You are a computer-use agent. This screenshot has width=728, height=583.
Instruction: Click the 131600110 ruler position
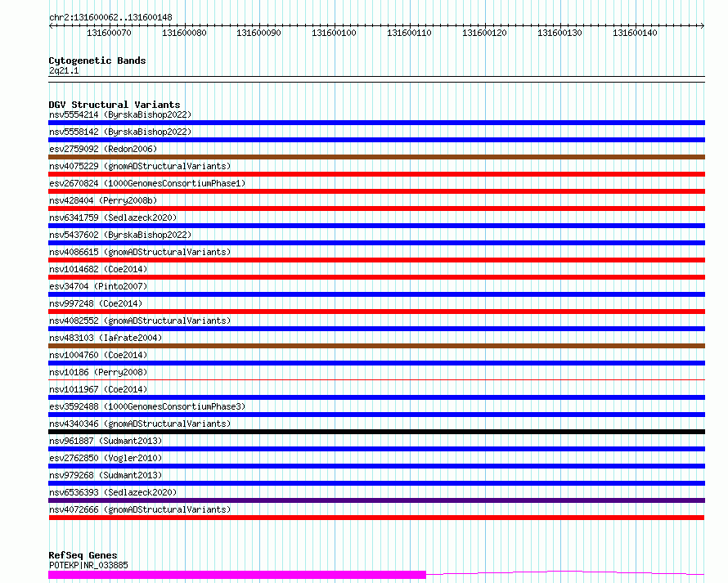(x=410, y=33)
